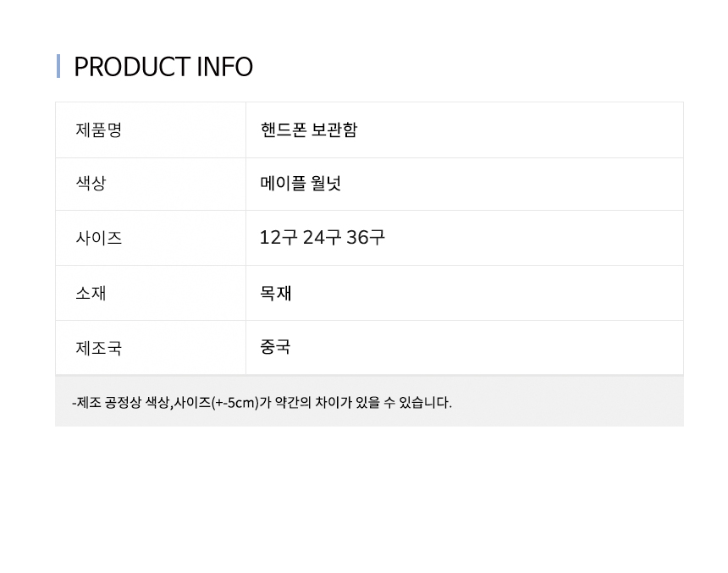
Task: Click the 중국 country value
Action: (276, 347)
